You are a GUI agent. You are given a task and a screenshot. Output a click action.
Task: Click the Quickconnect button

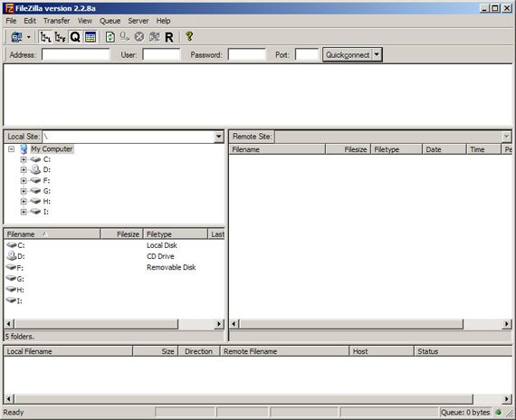click(348, 54)
